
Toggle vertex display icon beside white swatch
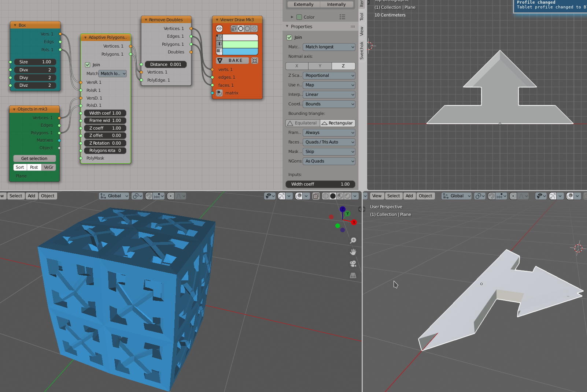point(219,37)
